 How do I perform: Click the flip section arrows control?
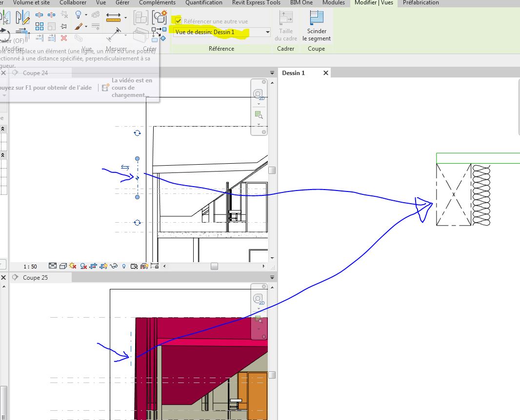coord(125,168)
